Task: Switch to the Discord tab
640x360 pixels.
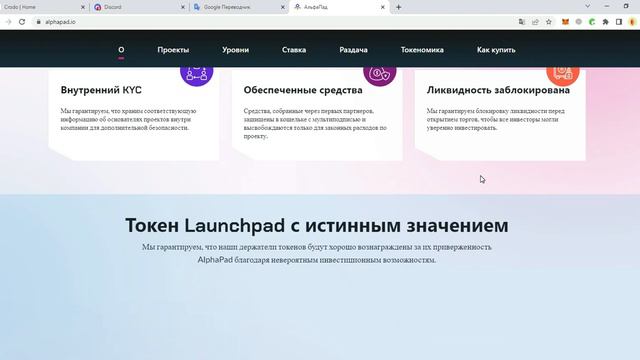Action: point(139,7)
